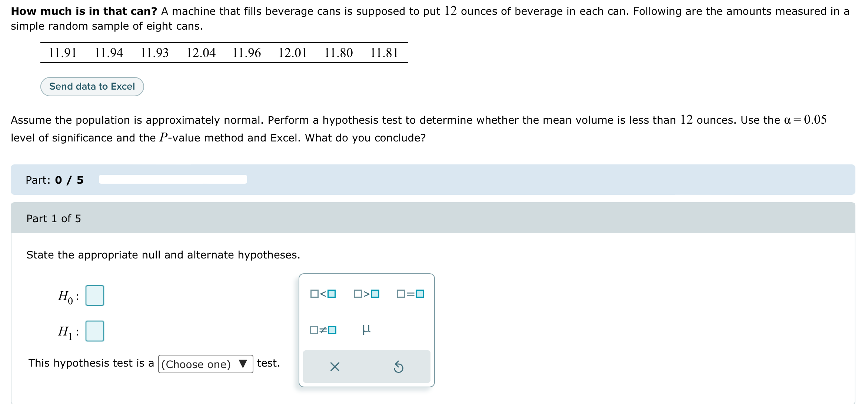Select the right box of the equals template
The width and height of the screenshot is (868, 404).
pyautogui.click(x=419, y=294)
